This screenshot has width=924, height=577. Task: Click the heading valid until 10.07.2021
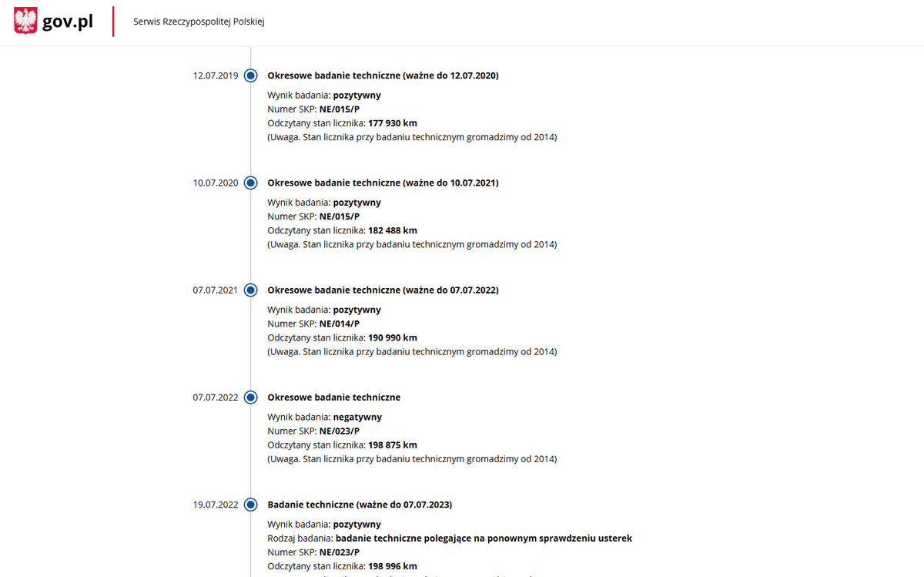tap(383, 183)
